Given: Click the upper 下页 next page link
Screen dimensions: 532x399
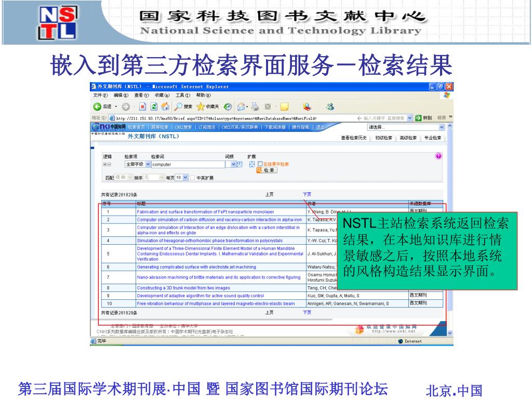Looking at the screenshot, I should point(307,194).
